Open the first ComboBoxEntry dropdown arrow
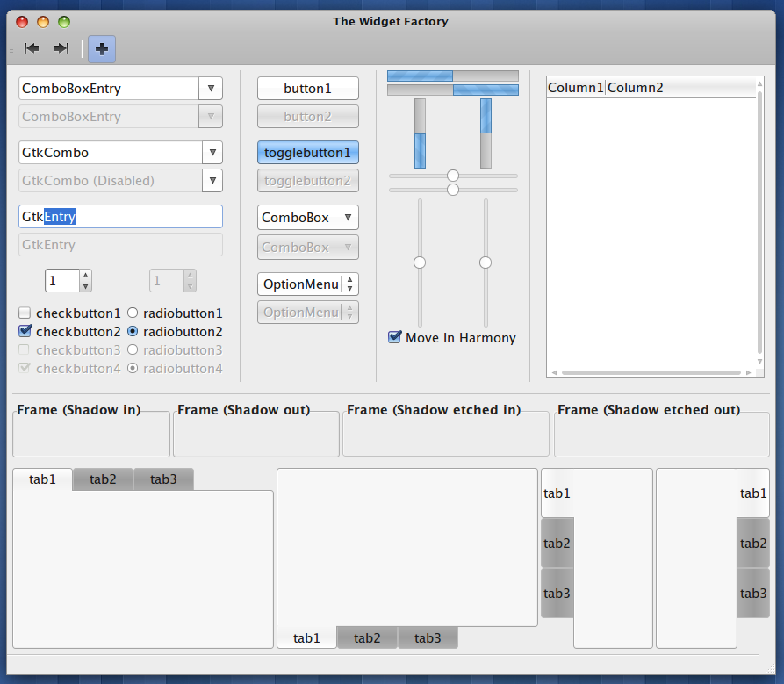784x684 pixels. pos(211,89)
